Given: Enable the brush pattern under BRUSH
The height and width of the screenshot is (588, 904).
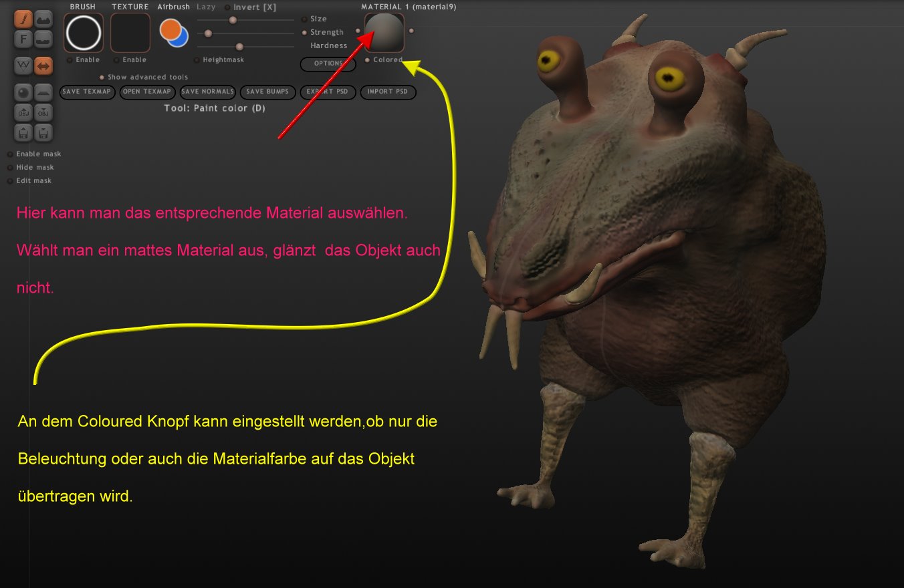Looking at the screenshot, I should tap(70, 60).
